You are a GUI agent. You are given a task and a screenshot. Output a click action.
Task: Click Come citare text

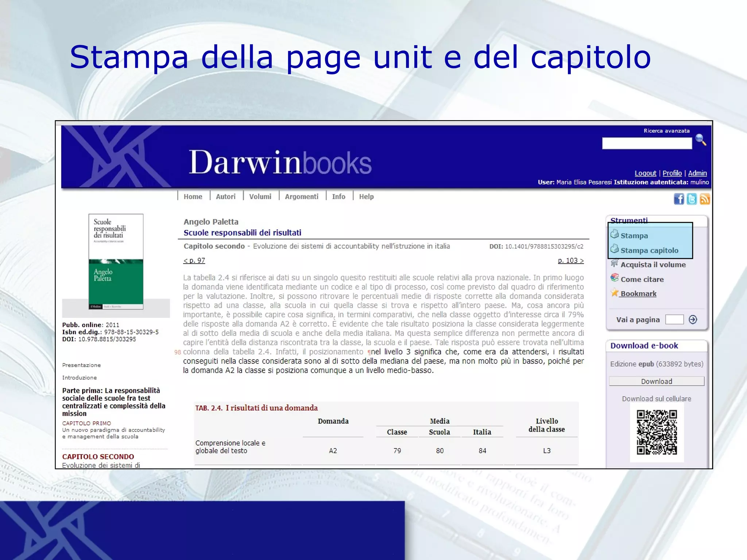(x=642, y=279)
